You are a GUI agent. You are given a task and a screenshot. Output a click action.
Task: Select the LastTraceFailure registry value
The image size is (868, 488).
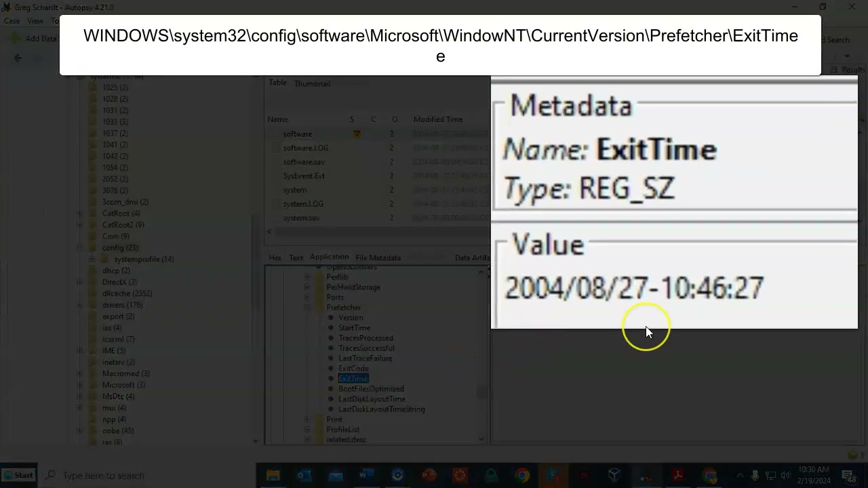pos(365,359)
